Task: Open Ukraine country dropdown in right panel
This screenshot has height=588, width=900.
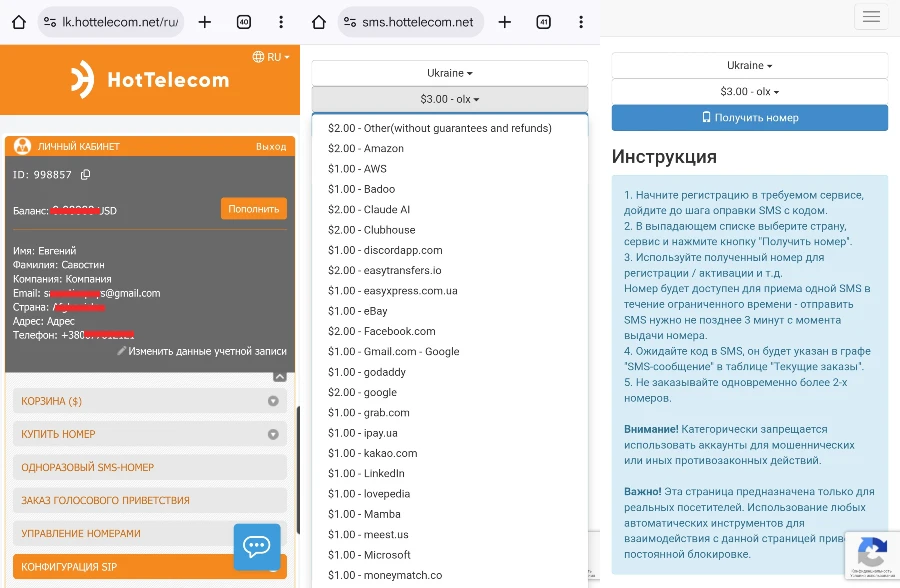Action: pos(750,65)
